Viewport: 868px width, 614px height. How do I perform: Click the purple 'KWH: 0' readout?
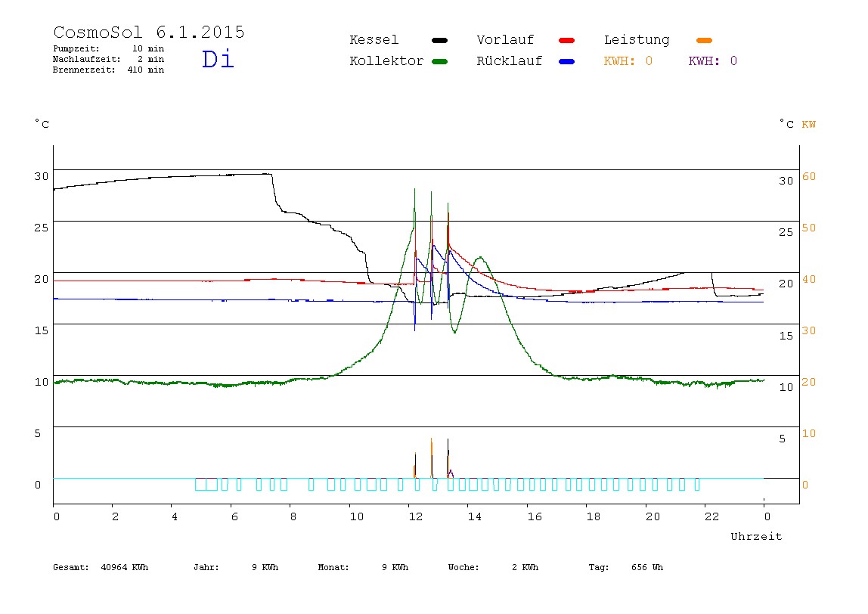(x=713, y=61)
